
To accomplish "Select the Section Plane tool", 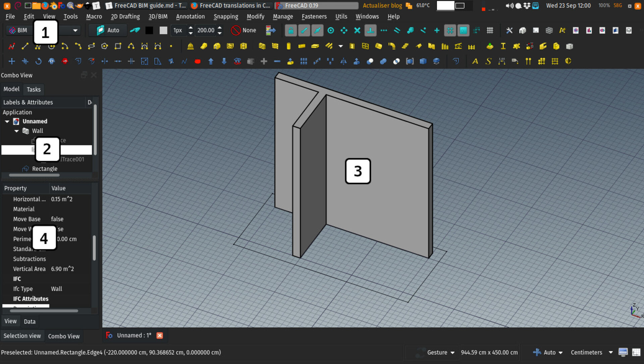I will [568, 61].
